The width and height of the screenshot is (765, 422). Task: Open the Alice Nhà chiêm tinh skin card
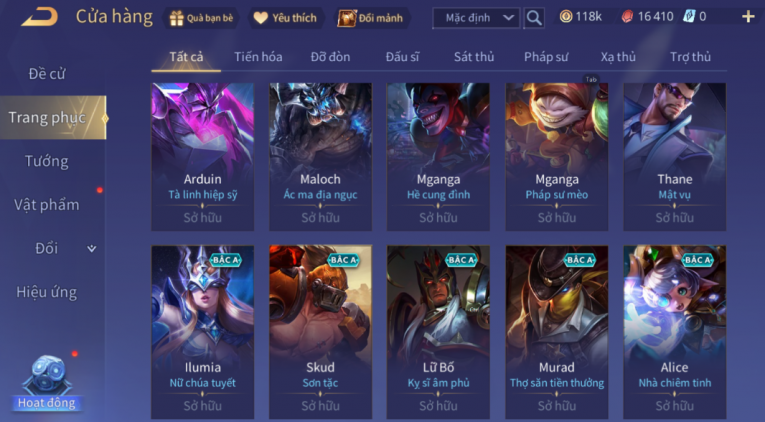tap(675, 332)
